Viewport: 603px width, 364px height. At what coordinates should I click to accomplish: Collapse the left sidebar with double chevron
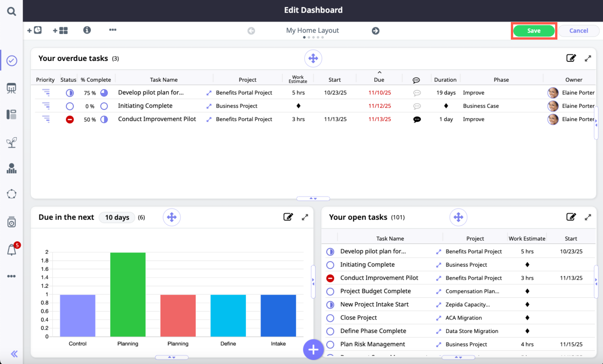coord(14,354)
